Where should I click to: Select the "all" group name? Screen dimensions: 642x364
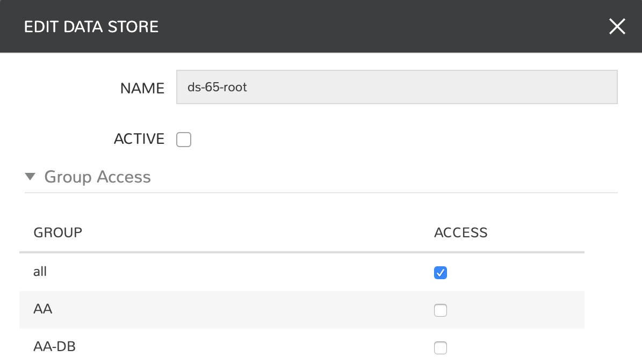pyautogui.click(x=40, y=272)
